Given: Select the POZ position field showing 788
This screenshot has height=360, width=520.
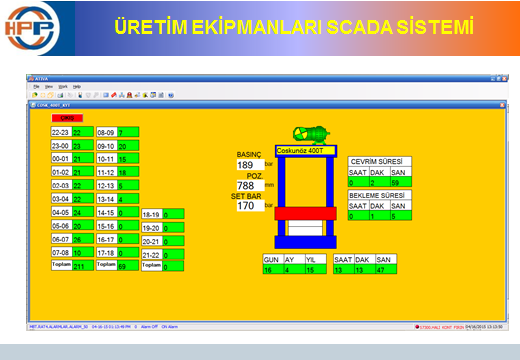Looking at the screenshot, I should [250, 185].
